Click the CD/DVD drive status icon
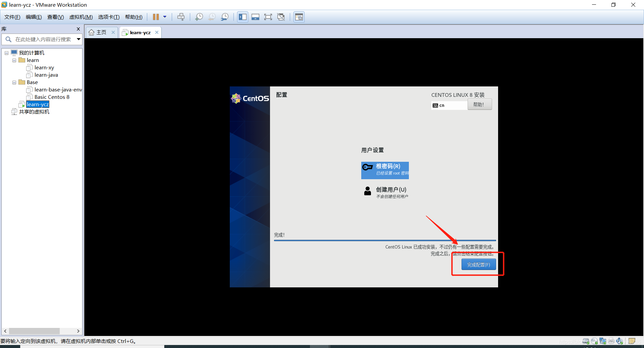The image size is (644, 348). [594, 341]
